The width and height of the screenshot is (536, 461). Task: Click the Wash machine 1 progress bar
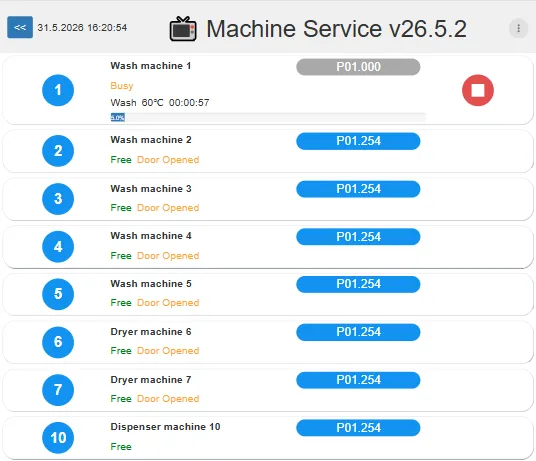point(268,118)
